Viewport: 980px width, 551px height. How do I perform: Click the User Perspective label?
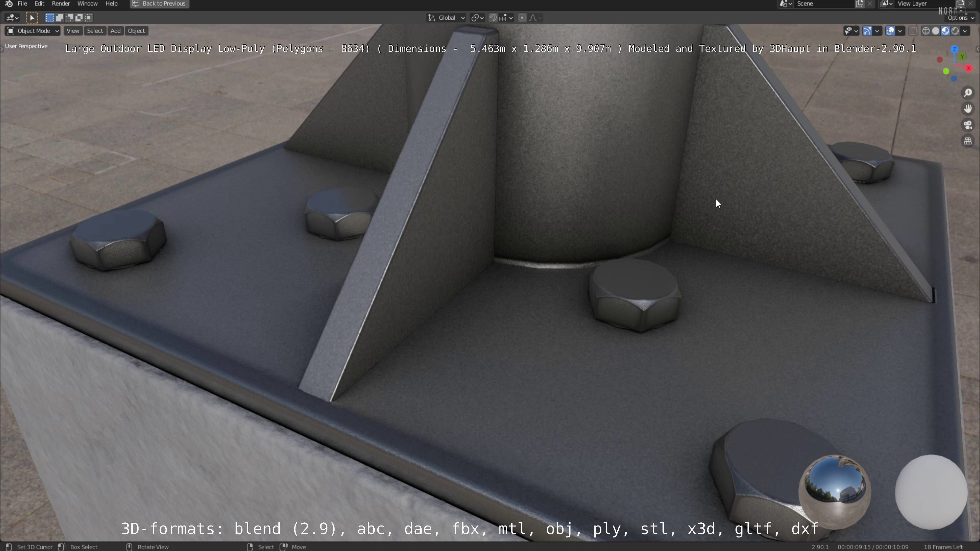(x=26, y=46)
